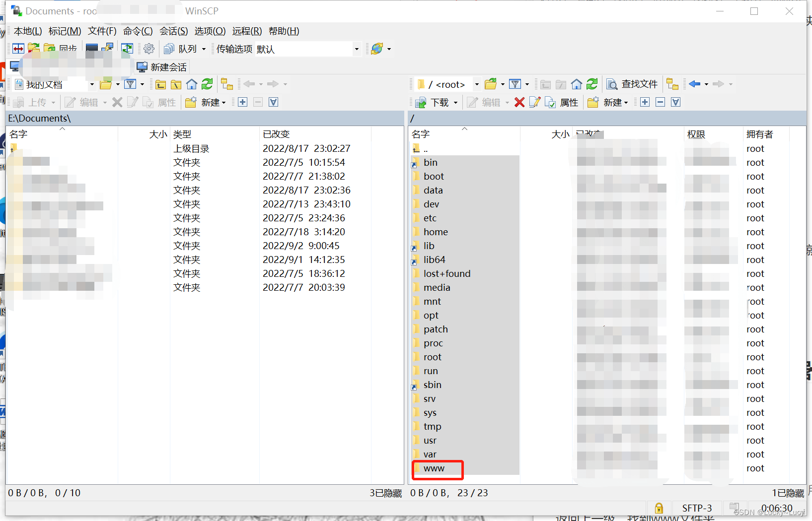Open the local directory folder icon
This screenshot has width=812, height=521.
click(106, 84)
